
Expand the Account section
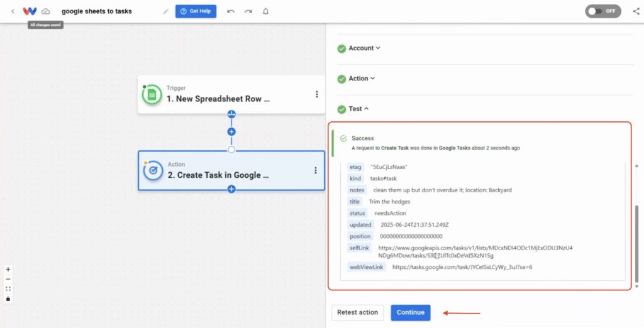tap(364, 48)
